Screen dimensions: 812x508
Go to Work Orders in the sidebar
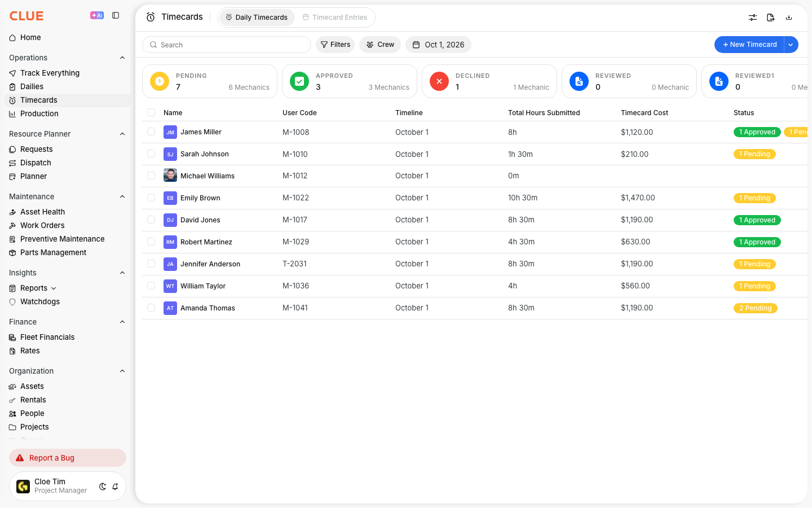pos(68,225)
